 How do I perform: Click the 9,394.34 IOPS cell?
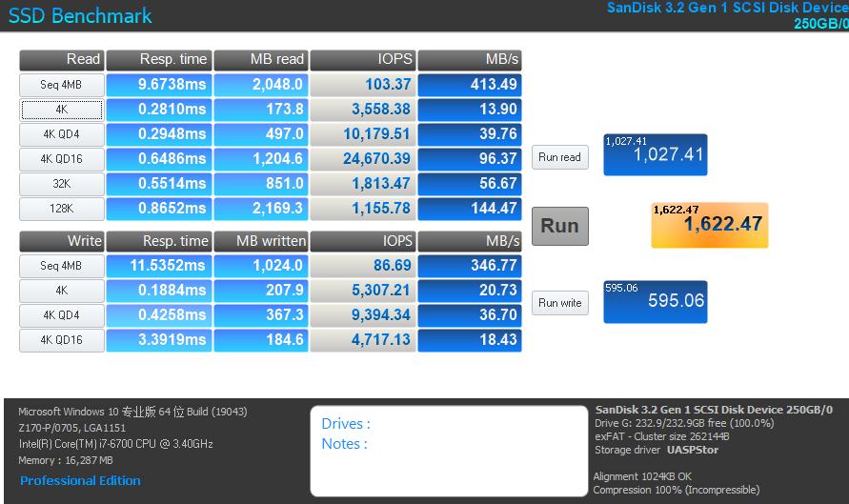pos(363,315)
